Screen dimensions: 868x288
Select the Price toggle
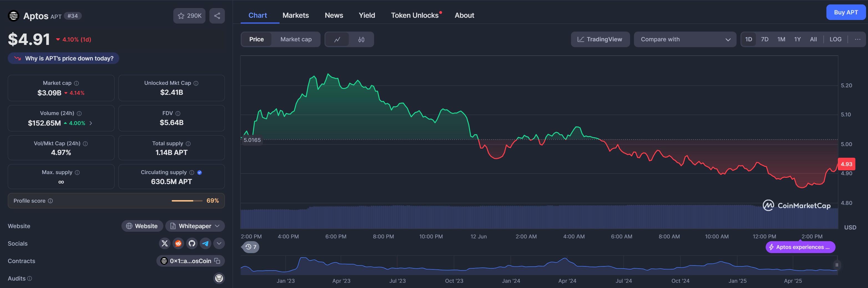257,39
